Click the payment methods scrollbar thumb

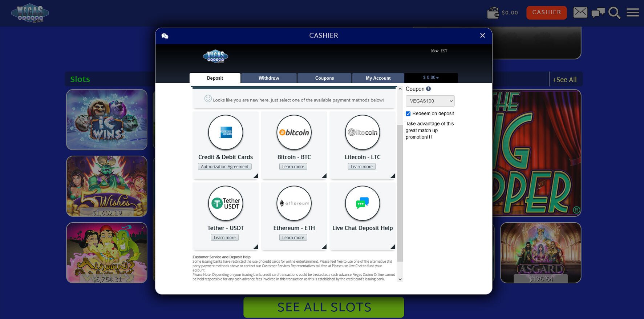coord(400,193)
